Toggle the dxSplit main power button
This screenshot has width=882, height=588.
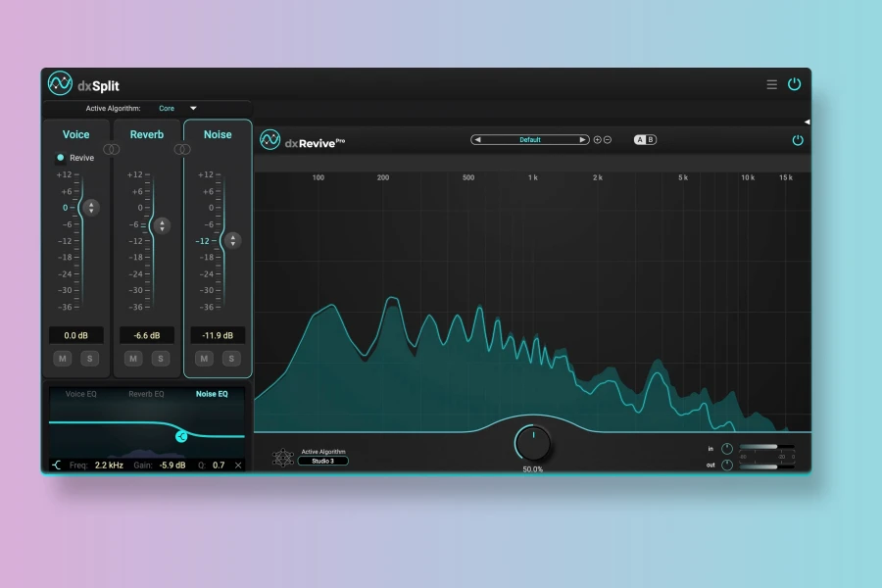click(794, 84)
